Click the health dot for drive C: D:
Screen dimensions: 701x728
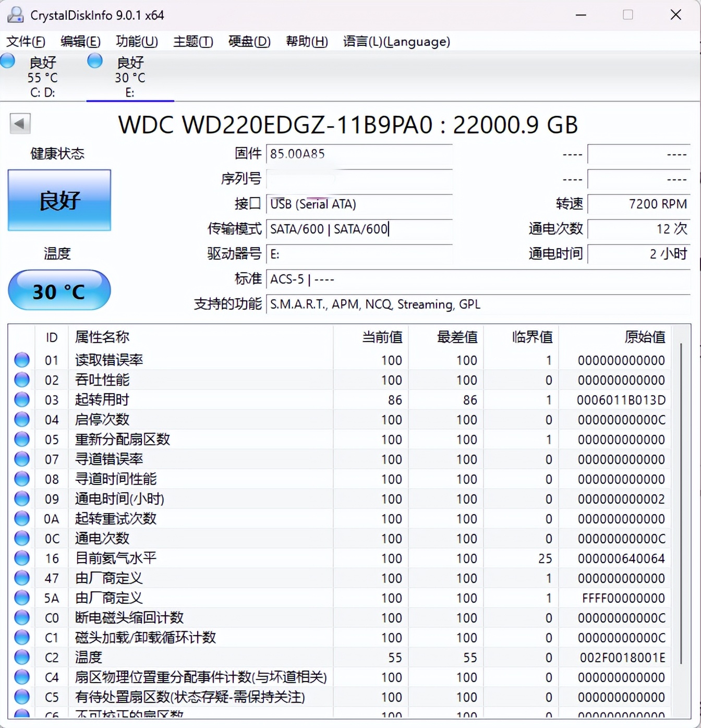coord(8,61)
